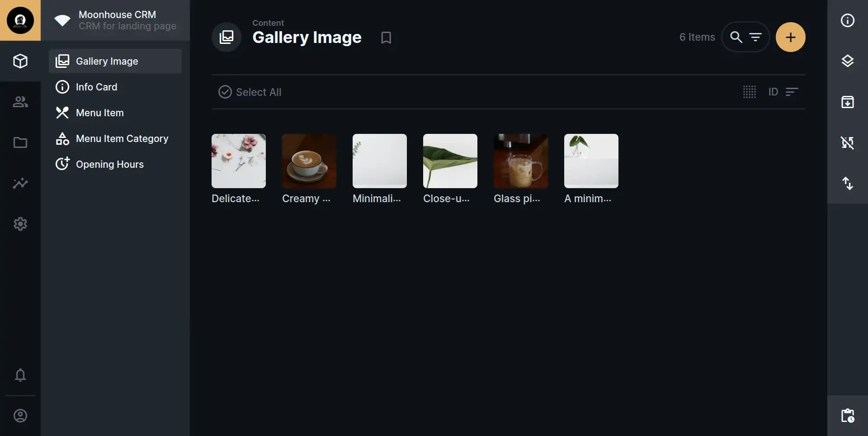The image size is (868, 436).
Task: Open the File Library folder icon
Action: pos(20,142)
